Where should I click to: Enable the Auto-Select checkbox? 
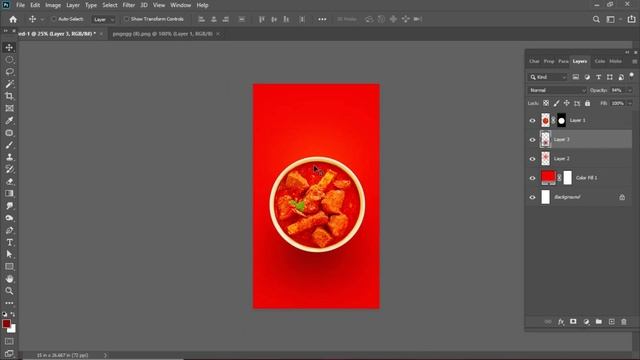point(53,19)
